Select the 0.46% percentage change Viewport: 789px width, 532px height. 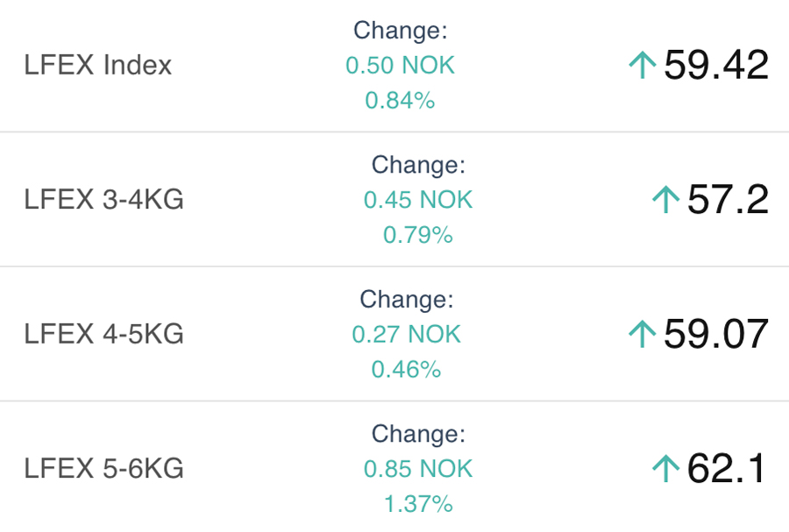tap(407, 369)
